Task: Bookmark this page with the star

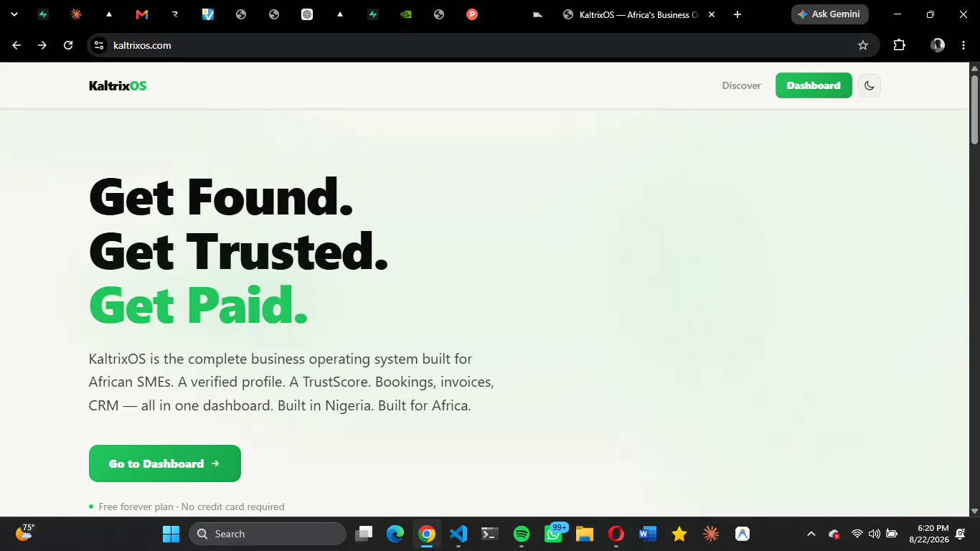Action: coord(863,45)
